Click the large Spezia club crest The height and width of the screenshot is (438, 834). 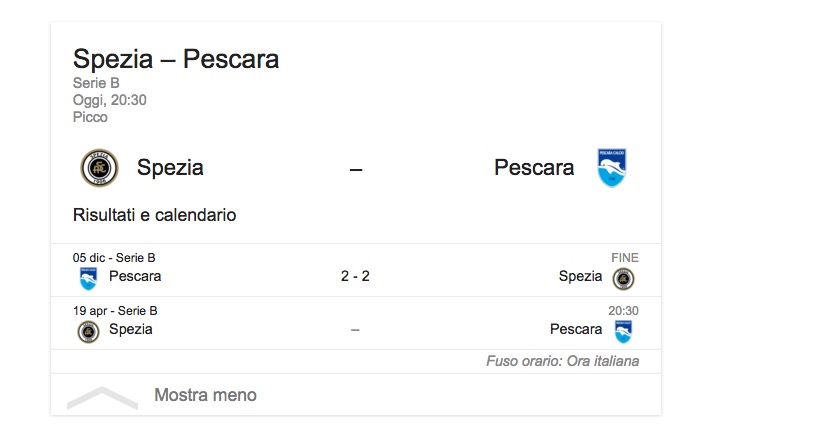(99, 168)
